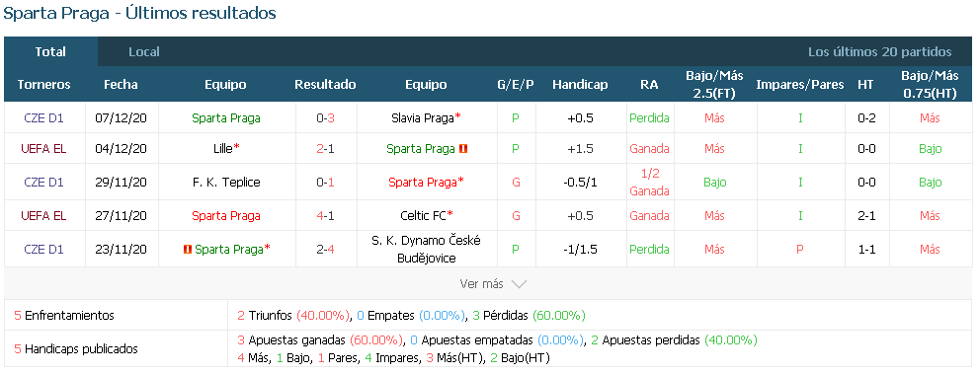
Task: Click red card icon before Sparta Praga 23/11/20
Action: point(187,249)
